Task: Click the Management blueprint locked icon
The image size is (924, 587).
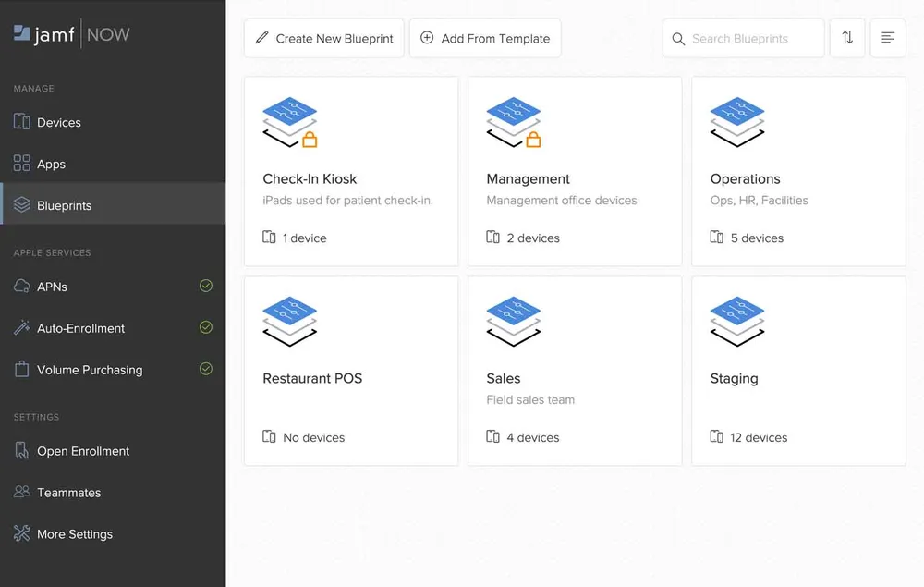Action: tap(514, 123)
